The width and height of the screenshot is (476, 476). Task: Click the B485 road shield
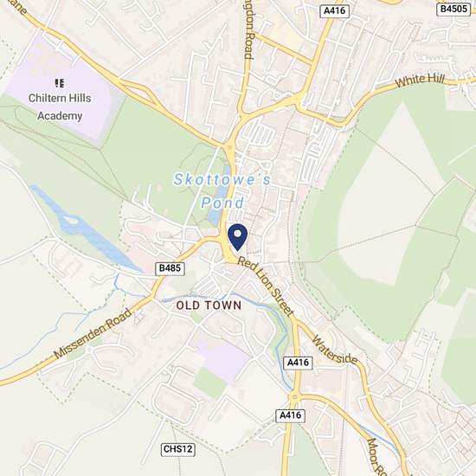(170, 268)
